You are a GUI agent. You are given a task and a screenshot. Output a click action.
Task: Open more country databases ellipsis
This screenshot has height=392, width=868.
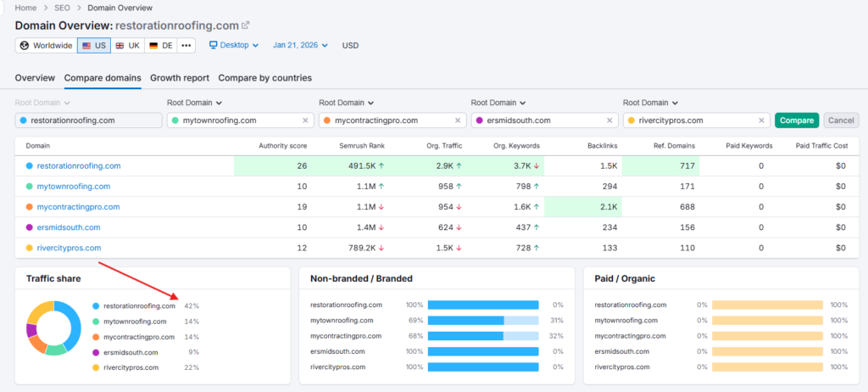186,45
